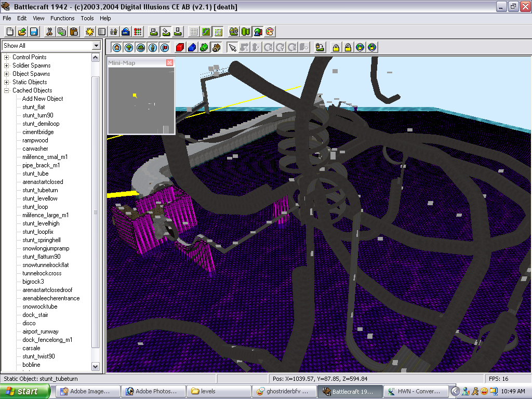Toggle the tank vehicle spawns filter icon
The height and width of the screenshot is (399, 532).
click(141, 47)
